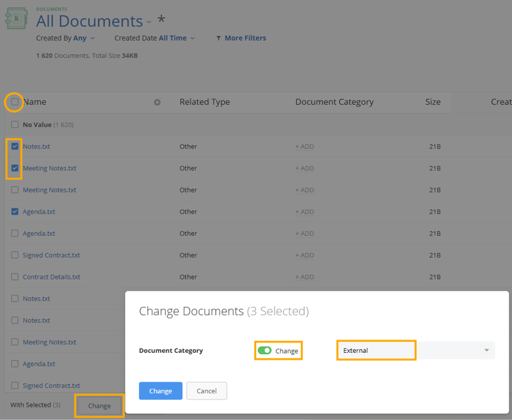Image resolution: width=512 pixels, height=420 pixels.
Task: Click the "Document Category" label in the dialog
Action: tap(171, 350)
